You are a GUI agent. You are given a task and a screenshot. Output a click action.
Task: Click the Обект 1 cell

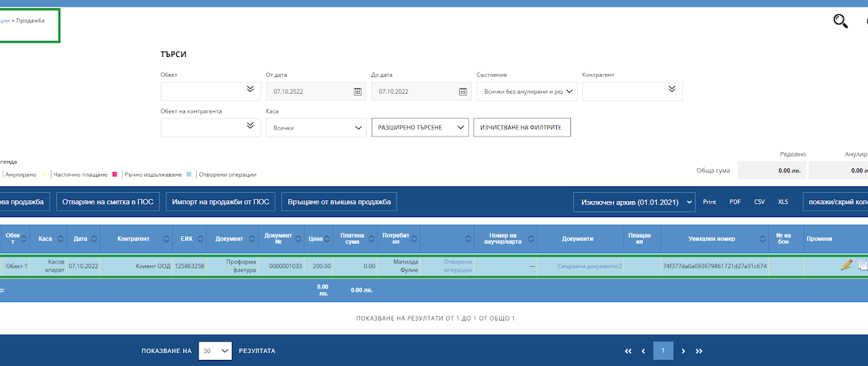[x=17, y=266]
